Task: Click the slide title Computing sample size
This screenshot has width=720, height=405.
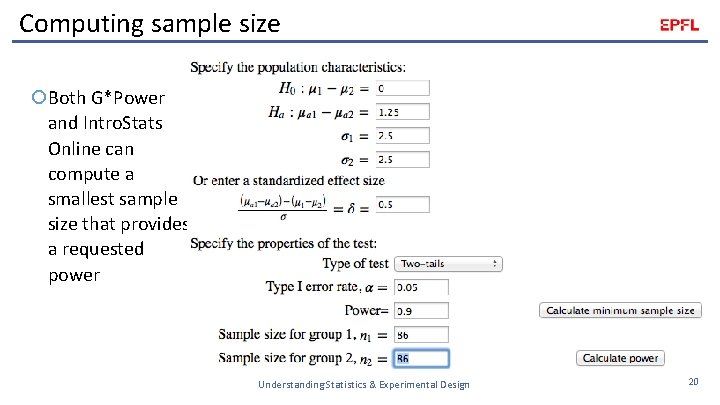Action: pos(150,22)
